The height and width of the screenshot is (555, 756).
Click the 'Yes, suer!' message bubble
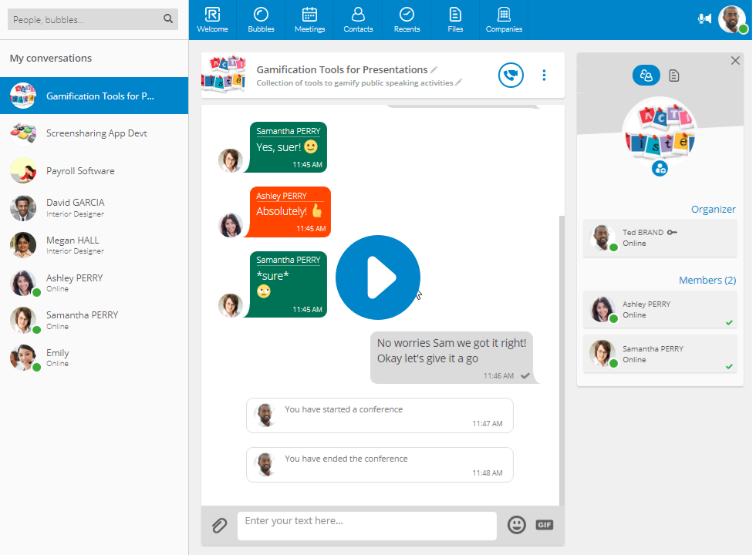coord(288,147)
